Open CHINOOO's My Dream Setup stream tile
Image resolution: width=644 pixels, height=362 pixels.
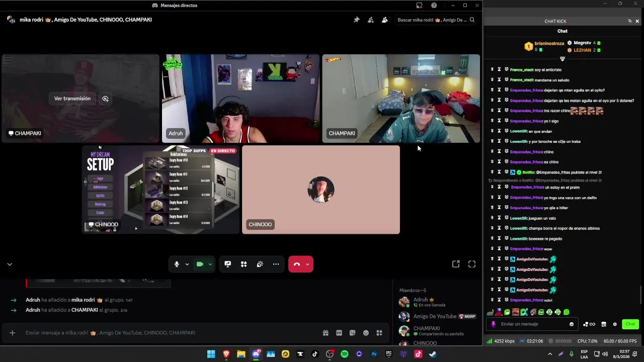[161, 190]
